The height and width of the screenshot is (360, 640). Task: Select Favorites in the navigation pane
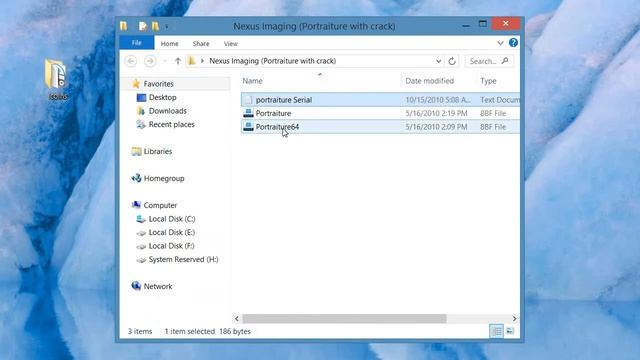pos(158,84)
